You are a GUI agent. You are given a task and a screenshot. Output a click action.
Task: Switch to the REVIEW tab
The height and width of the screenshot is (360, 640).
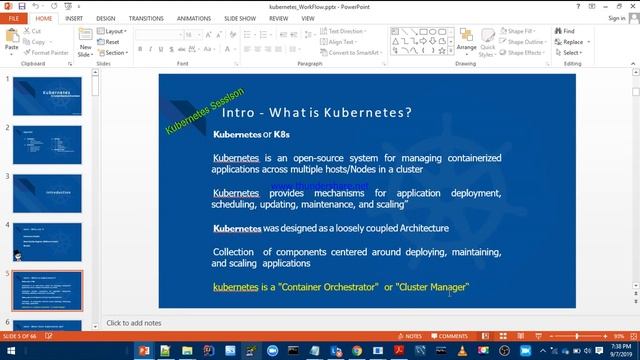tap(278, 18)
